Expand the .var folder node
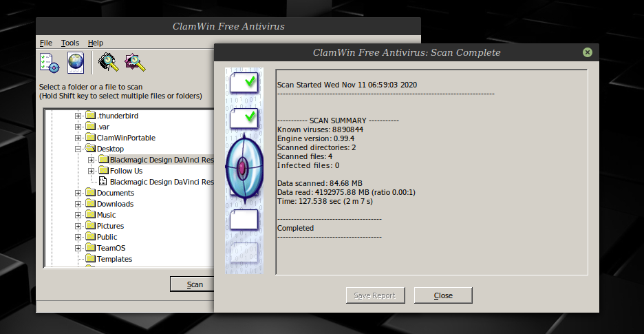Image resolution: width=644 pixels, height=334 pixels. 78,127
